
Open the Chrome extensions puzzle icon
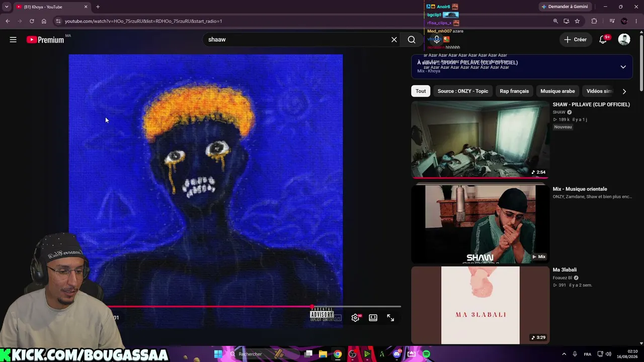pyautogui.click(x=594, y=21)
